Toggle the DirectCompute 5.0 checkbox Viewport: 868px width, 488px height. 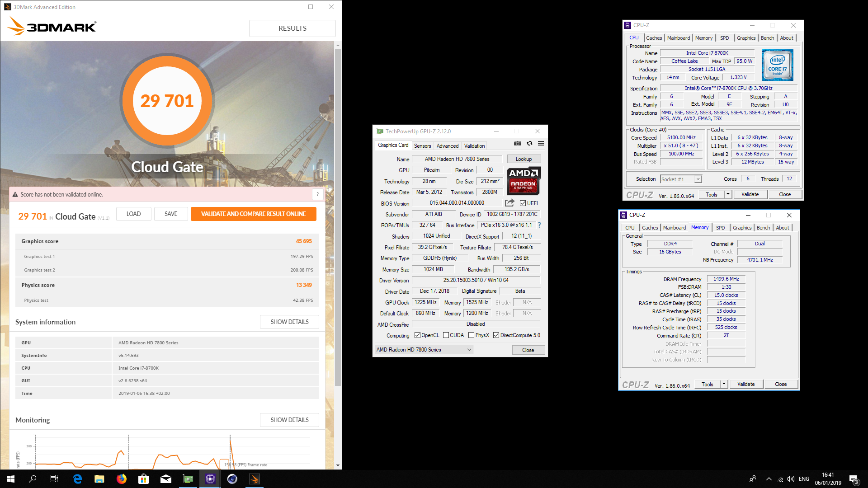click(496, 335)
